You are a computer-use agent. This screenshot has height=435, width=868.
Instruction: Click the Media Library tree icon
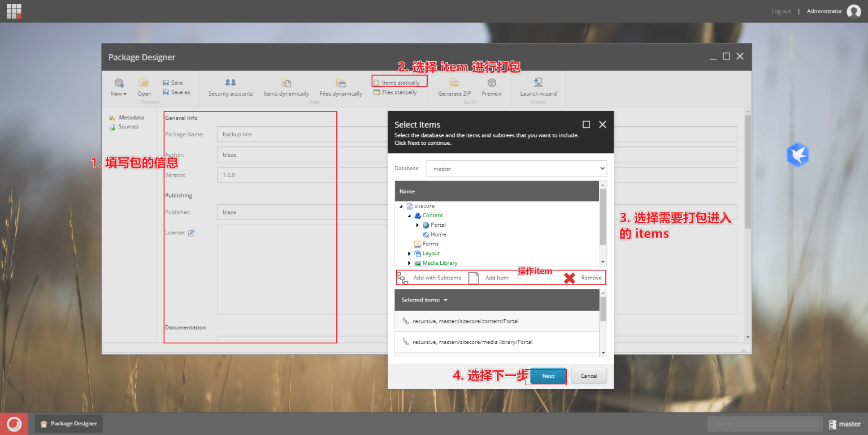(418, 263)
